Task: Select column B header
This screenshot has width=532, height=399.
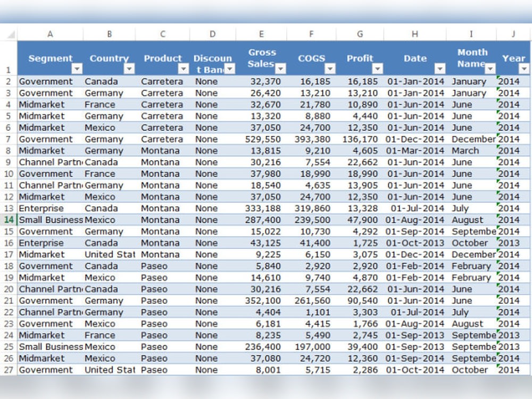Action: [109, 34]
